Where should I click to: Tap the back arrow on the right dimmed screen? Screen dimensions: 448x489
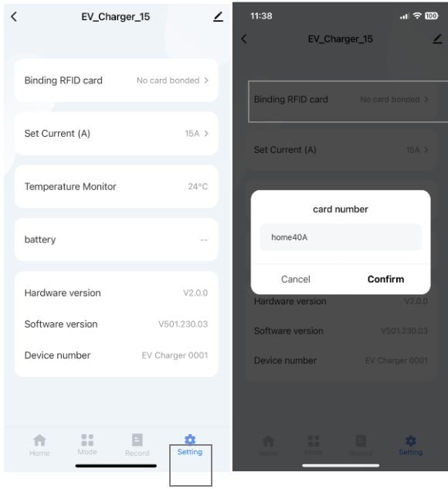coord(244,39)
